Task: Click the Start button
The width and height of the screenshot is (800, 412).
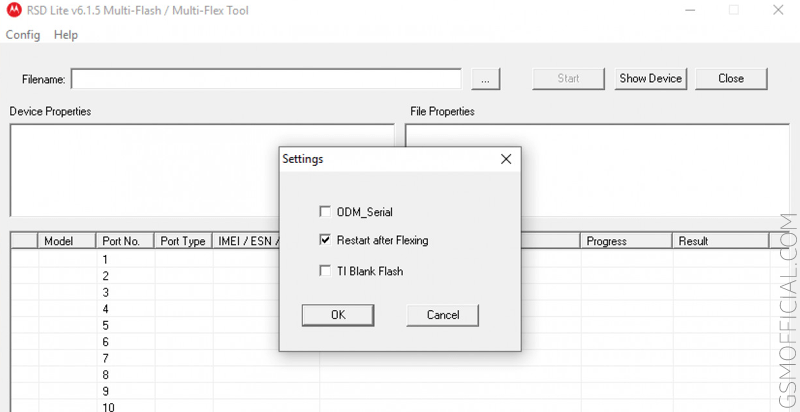Action: tap(568, 79)
